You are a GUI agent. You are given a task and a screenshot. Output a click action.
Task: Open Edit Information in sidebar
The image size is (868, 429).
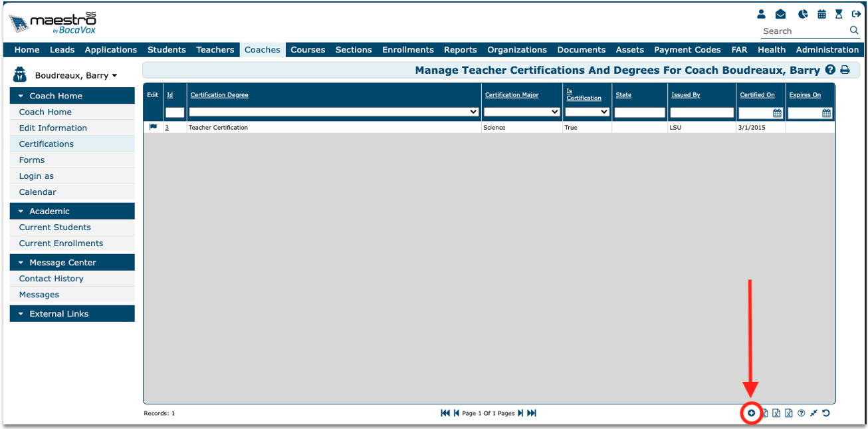click(x=53, y=128)
